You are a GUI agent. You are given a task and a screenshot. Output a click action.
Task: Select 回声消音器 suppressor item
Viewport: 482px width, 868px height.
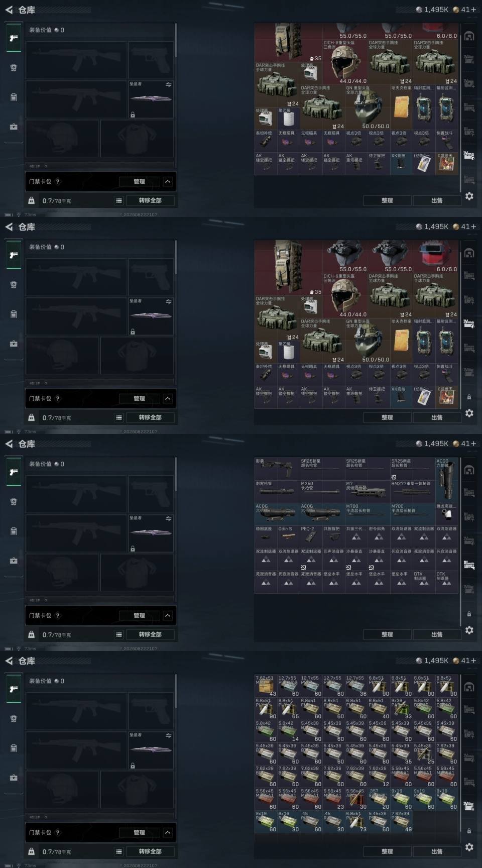(334, 559)
